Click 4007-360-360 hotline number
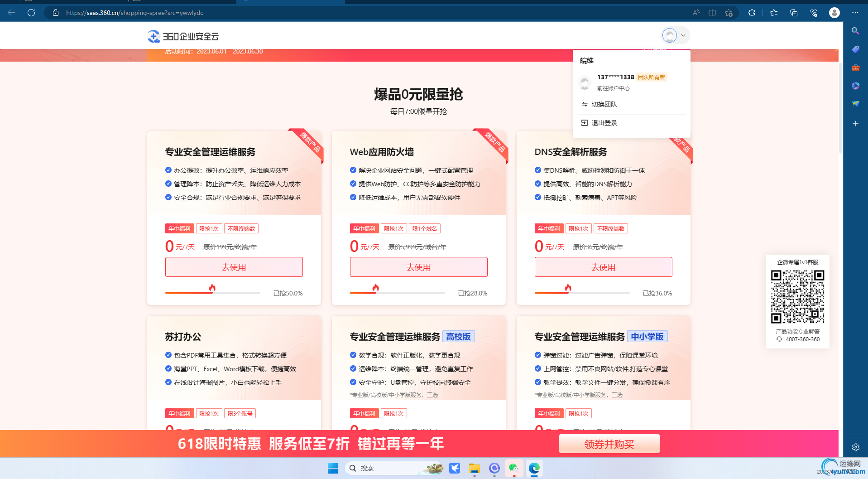The width and height of the screenshot is (868, 479). (802, 339)
